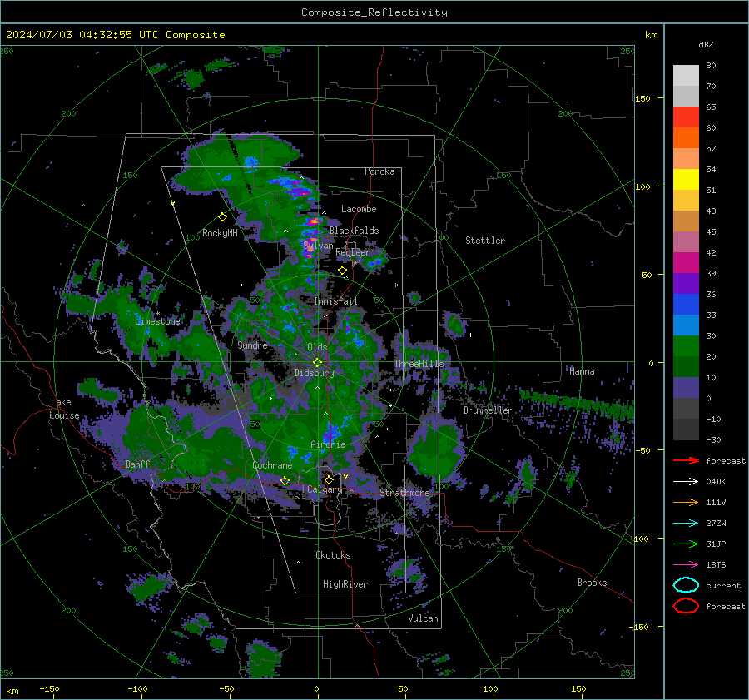Screen dimensions: 749x700
Task: Click the Ponoka city label
Action: [379, 171]
